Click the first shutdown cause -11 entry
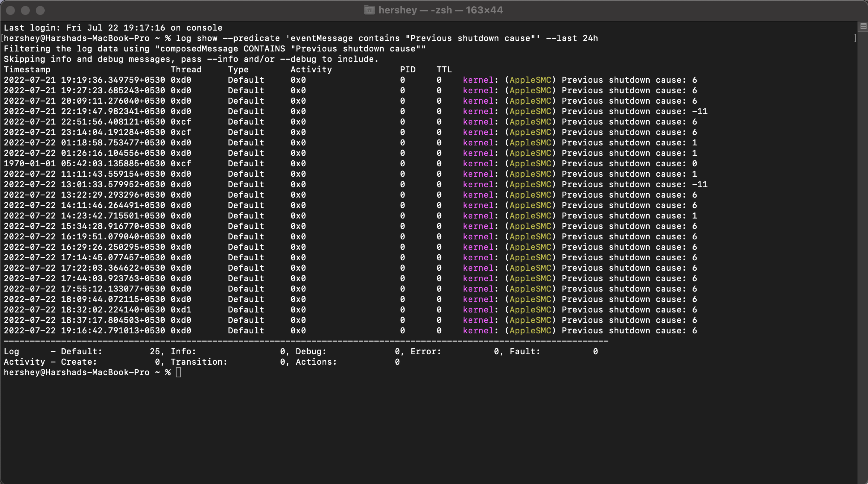 699,111
